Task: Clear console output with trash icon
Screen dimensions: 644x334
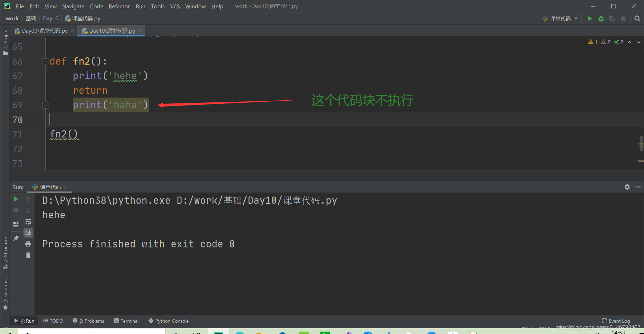Action: click(28, 255)
